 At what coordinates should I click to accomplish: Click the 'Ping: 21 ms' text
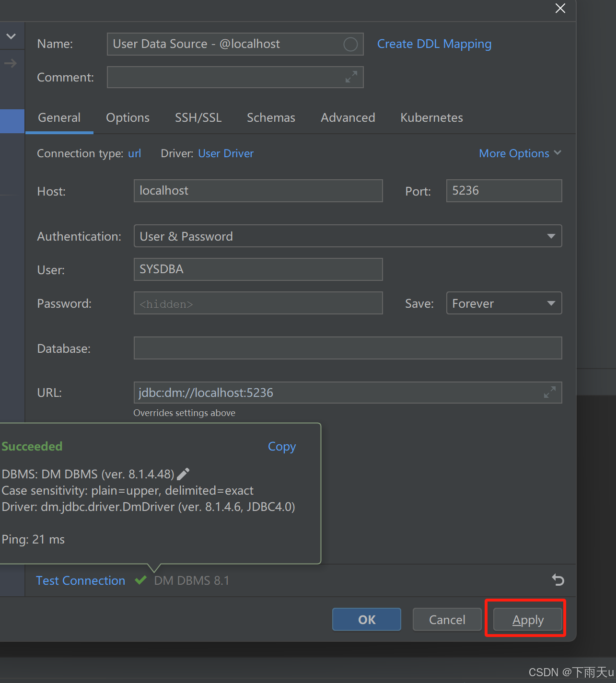coord(33,539)
